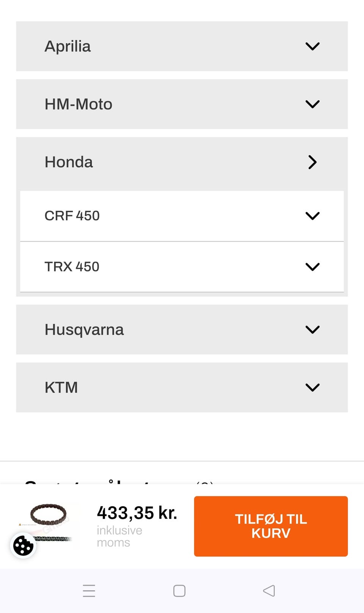The height and width of the screenshot is (613, 364).
Task: Choose the CRF 450 model label
Action: pos(72,216)
